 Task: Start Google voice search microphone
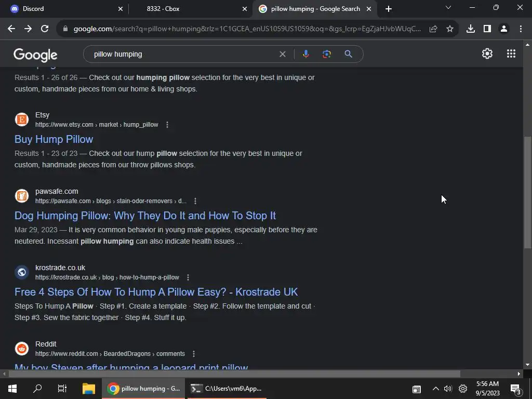click(x=305, y=54)
